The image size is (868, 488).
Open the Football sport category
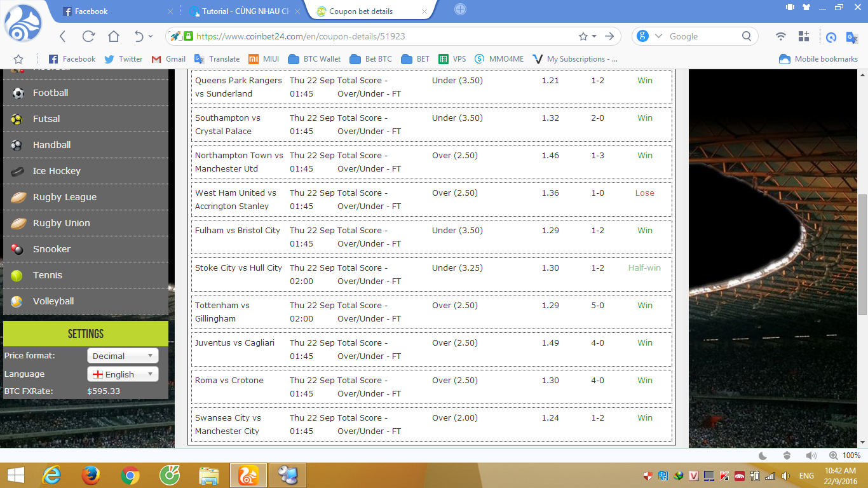86,93
